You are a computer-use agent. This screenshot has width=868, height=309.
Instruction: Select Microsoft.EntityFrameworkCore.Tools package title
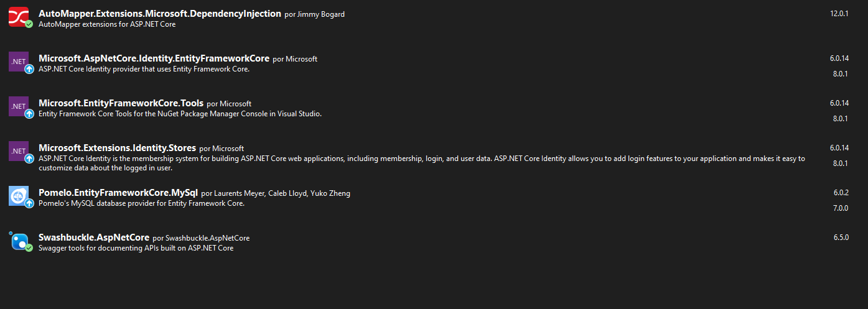(121, 103)
